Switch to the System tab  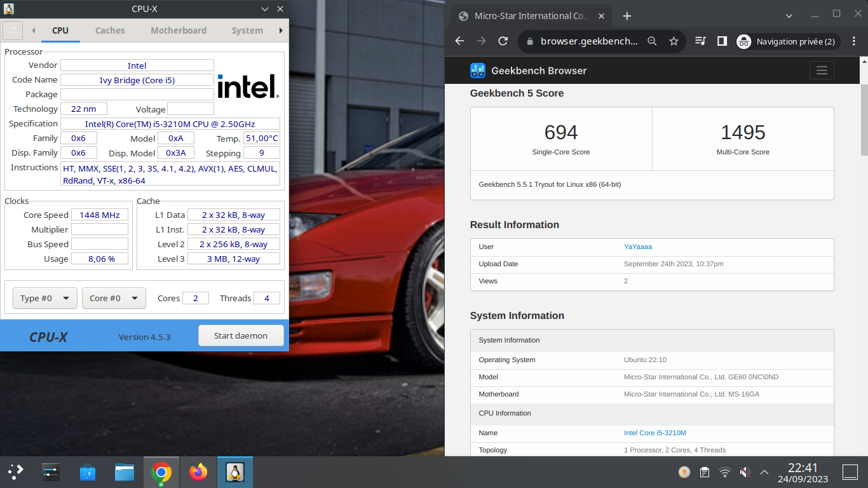[247, 30]
